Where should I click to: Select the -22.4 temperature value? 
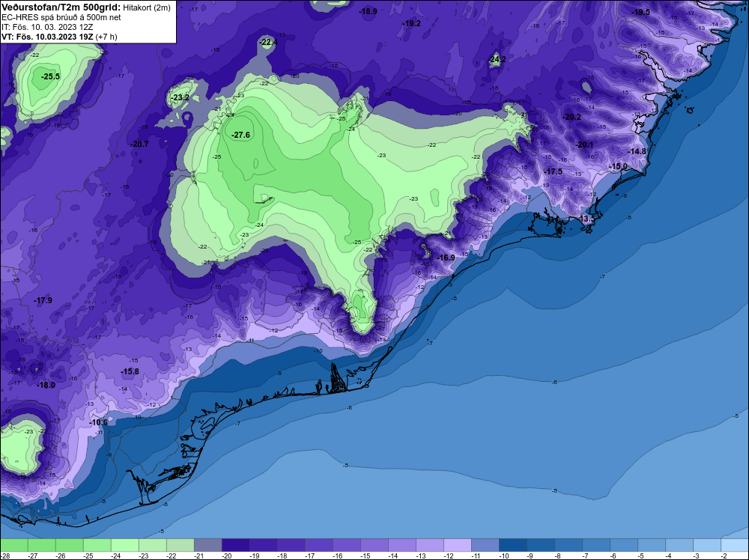coord(268,43)
